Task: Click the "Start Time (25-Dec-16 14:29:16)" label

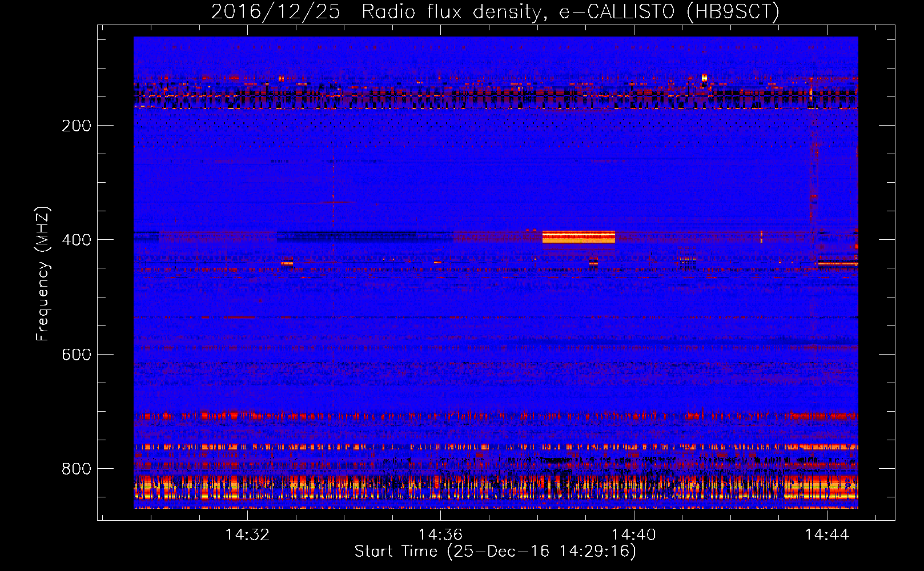Action: (x=495, y=552)
